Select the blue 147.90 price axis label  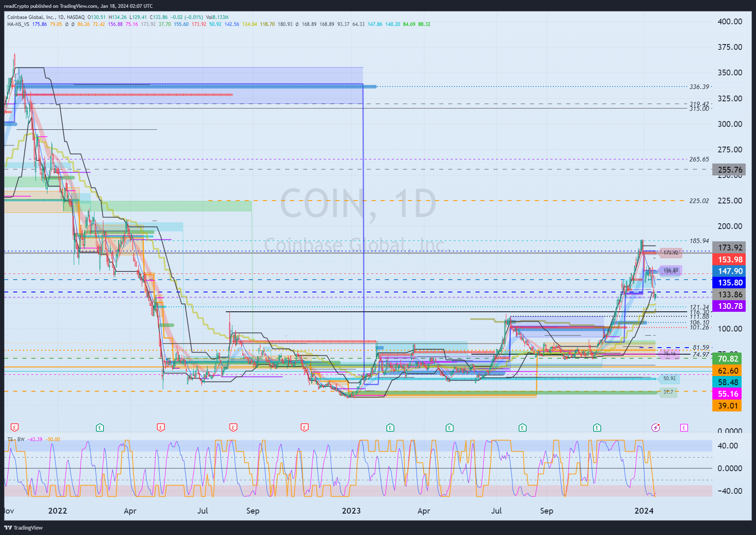pos(729,271)
